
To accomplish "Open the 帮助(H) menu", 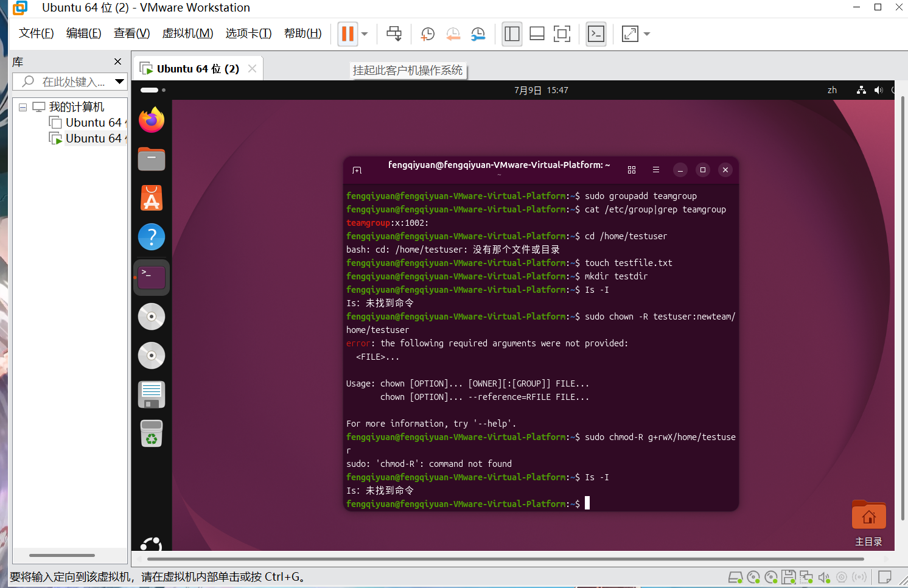I will pyautogui.click(x=302, y=33).
